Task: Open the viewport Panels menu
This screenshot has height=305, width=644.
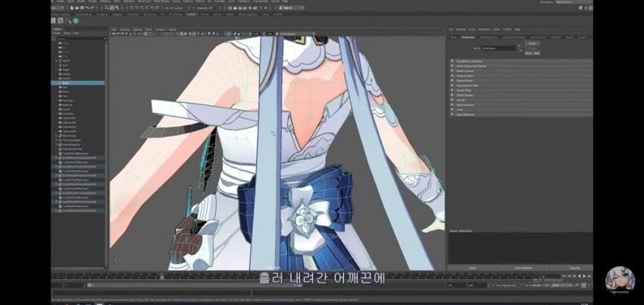Action: click(173, 30)
